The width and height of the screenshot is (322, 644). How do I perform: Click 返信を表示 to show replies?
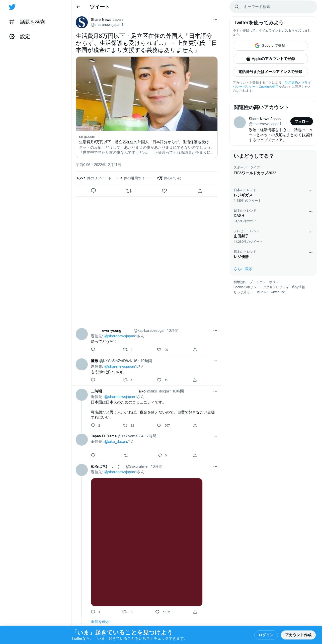[x=100, y=621]
